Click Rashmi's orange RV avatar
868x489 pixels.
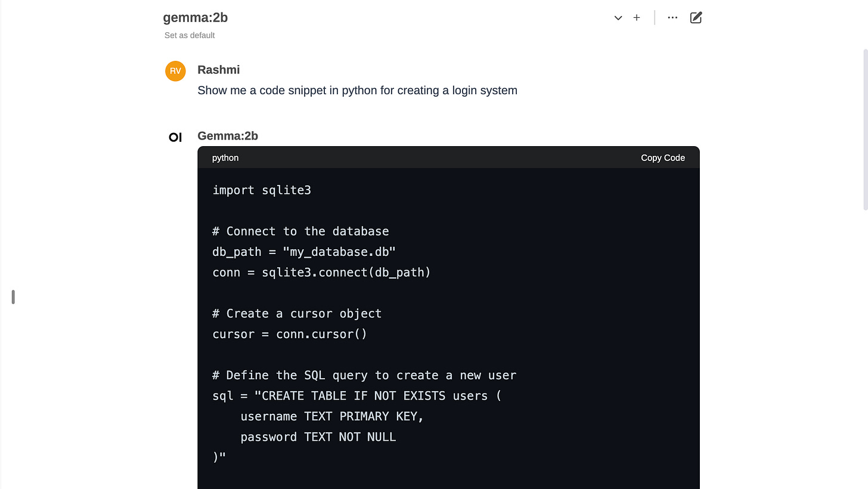[175, 70]
